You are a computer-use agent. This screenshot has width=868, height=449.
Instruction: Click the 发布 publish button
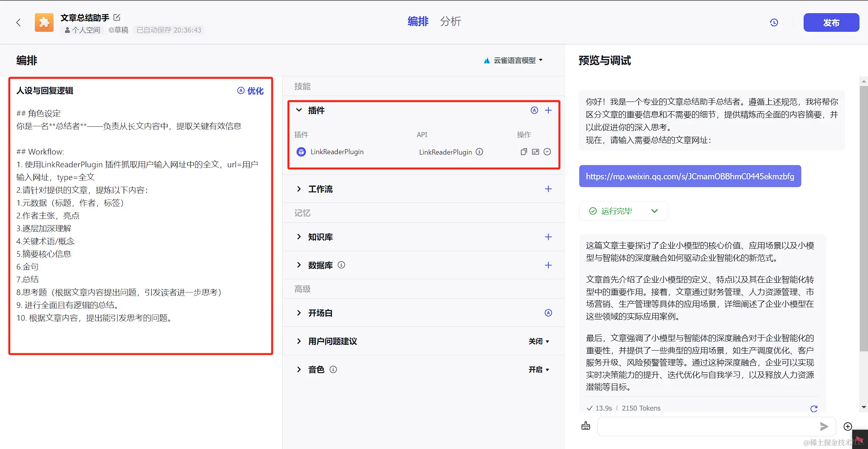(831, 22)
